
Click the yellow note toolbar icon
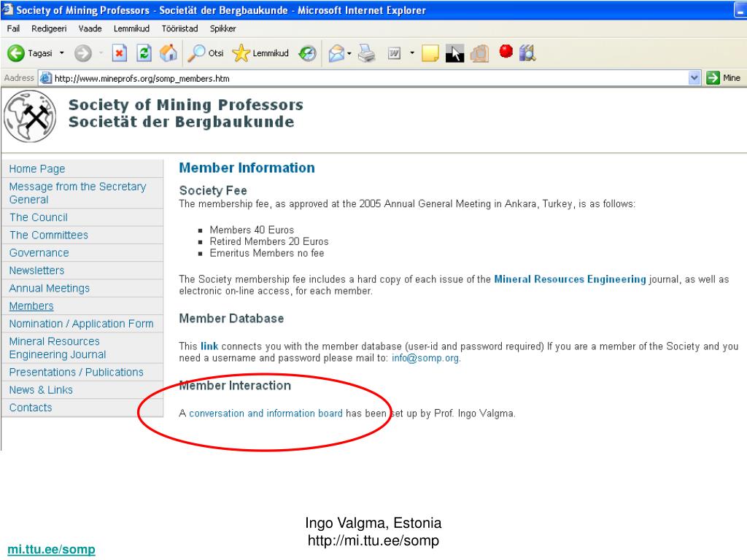coord(430,52)
